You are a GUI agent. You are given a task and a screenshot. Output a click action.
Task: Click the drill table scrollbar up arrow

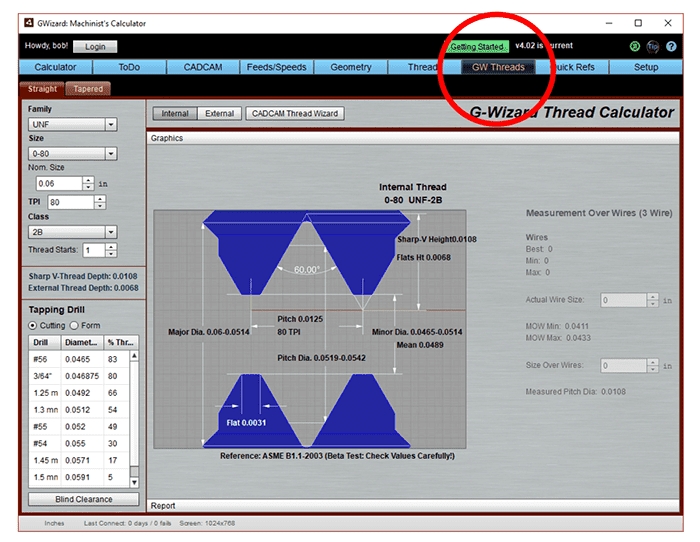[x=134, y=356]
